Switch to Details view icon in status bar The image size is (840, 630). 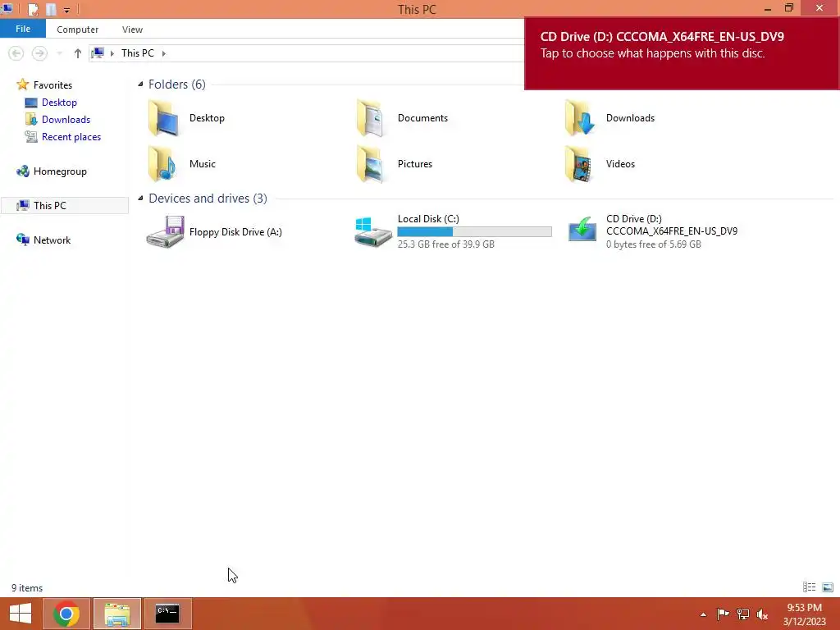click(x=809, y=587)
